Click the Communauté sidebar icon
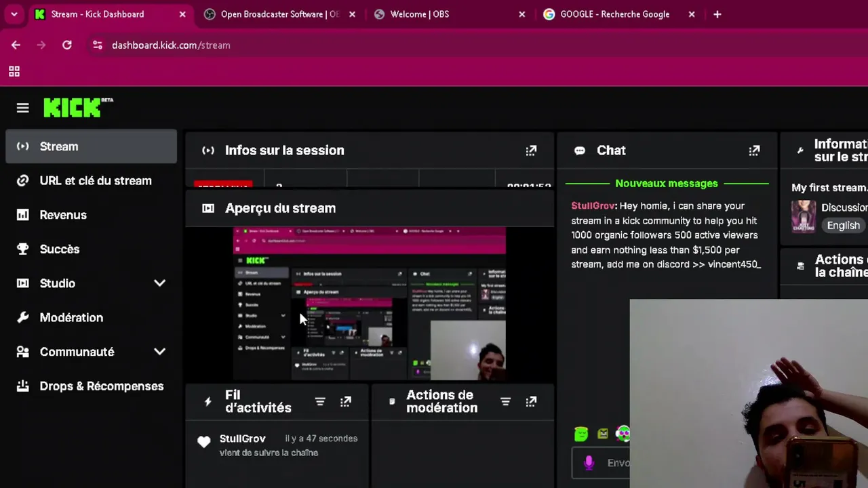This screenshot has height=488, width=868. (22, 352)
